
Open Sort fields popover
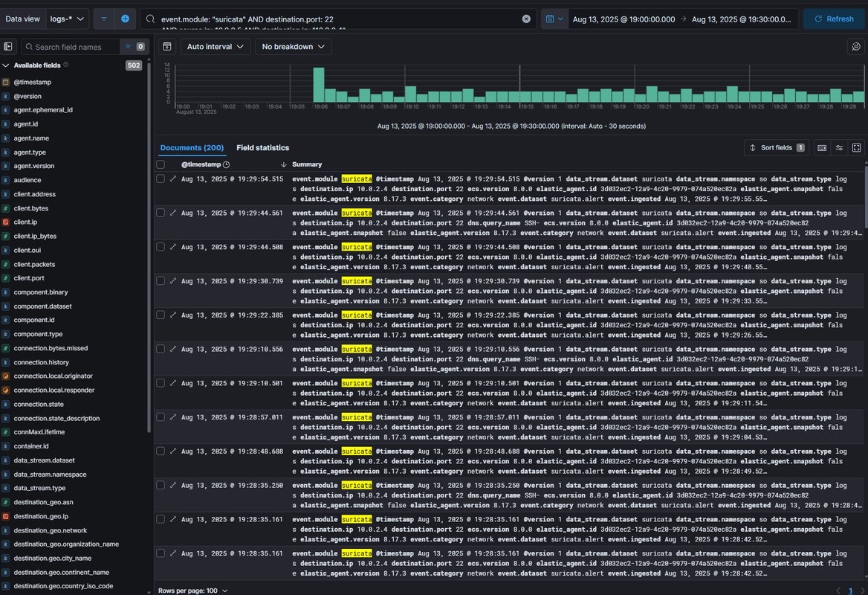[x=777, y=148]
